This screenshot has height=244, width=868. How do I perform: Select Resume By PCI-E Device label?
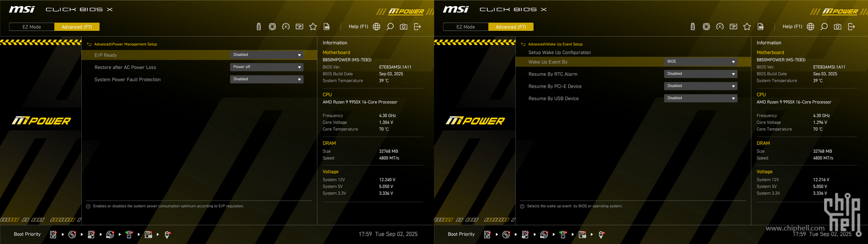pos(555,86)
